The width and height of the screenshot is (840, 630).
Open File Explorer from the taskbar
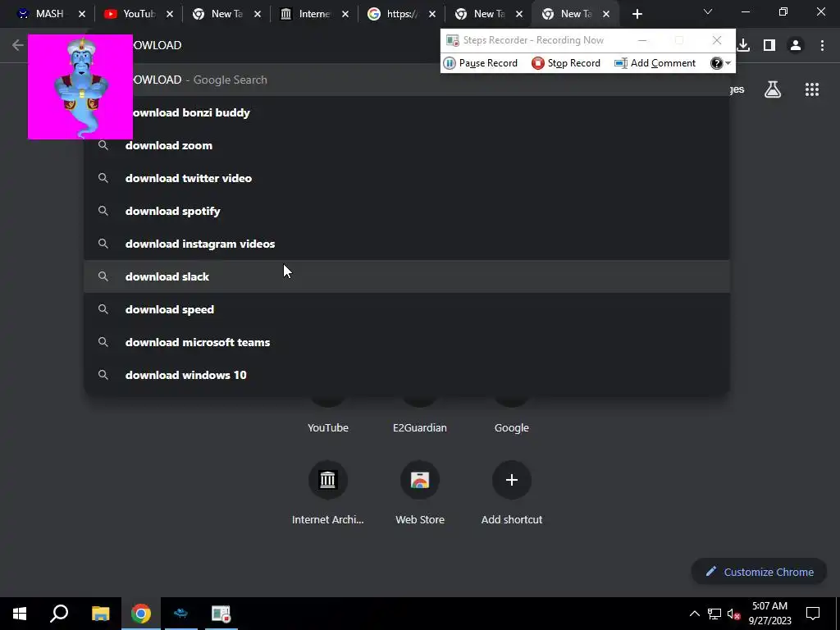[x=100, y=614]
